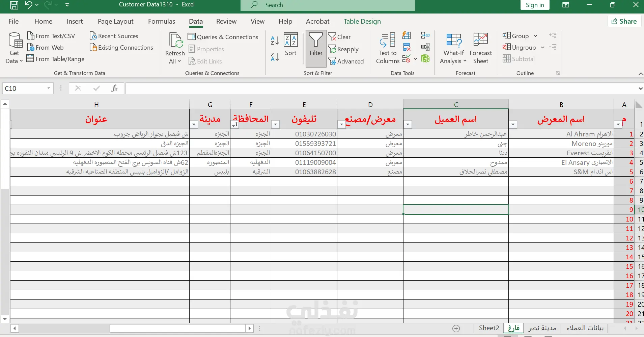The height and width of the screenshot is (337, 644).
Task: Expand the formula bar
Action: (x=640, y=88)
